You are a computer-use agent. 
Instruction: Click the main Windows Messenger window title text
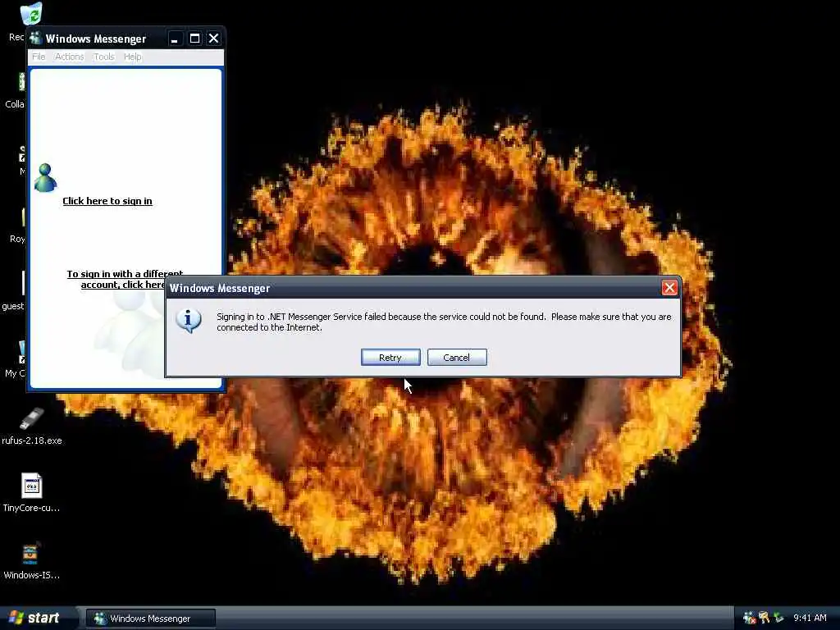96,39
